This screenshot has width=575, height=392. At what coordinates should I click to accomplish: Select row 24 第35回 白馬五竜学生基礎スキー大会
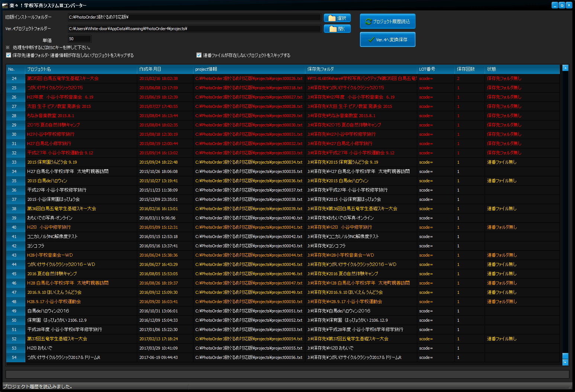(x=283, y=78)
